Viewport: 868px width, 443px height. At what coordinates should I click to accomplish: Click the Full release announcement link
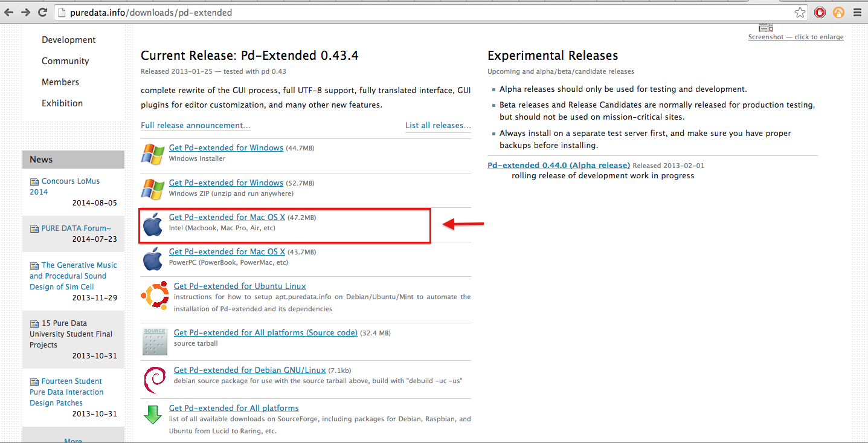coord(195,126)
